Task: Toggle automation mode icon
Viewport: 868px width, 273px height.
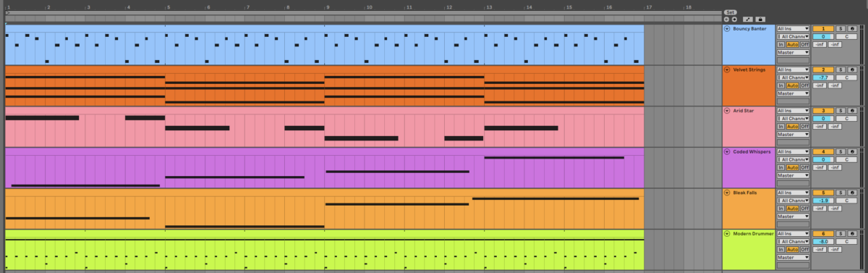Action: coord(748,20)
